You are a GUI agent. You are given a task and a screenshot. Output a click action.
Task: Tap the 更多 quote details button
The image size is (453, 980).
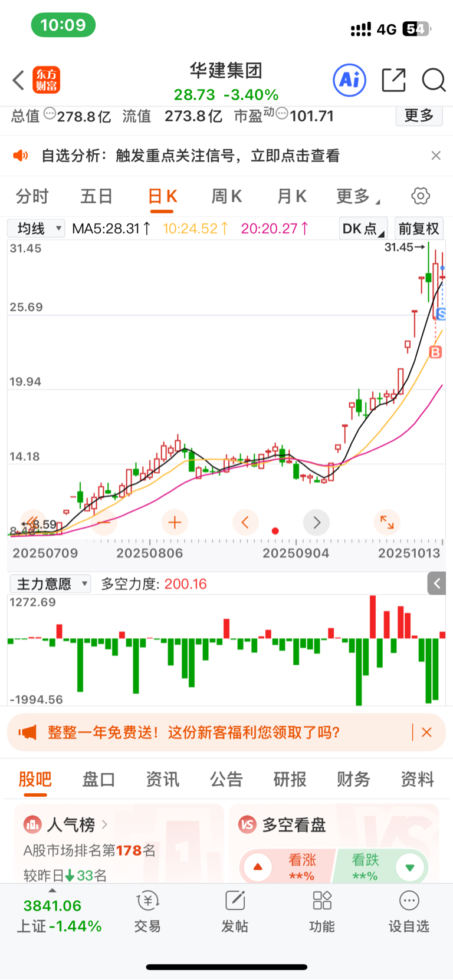click(x=419, y=116)
